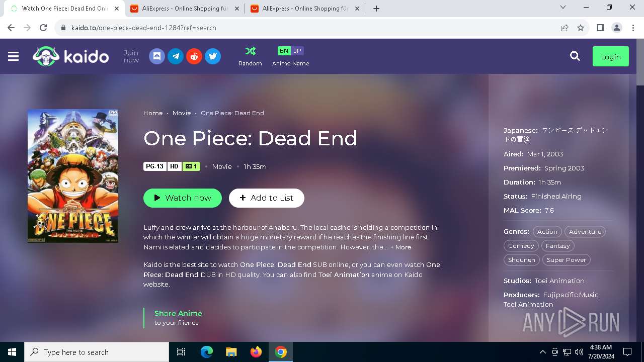Screen dimensions: 644x362
Task: Expand the synopsis with + More
Action: [x=401, y=247]
